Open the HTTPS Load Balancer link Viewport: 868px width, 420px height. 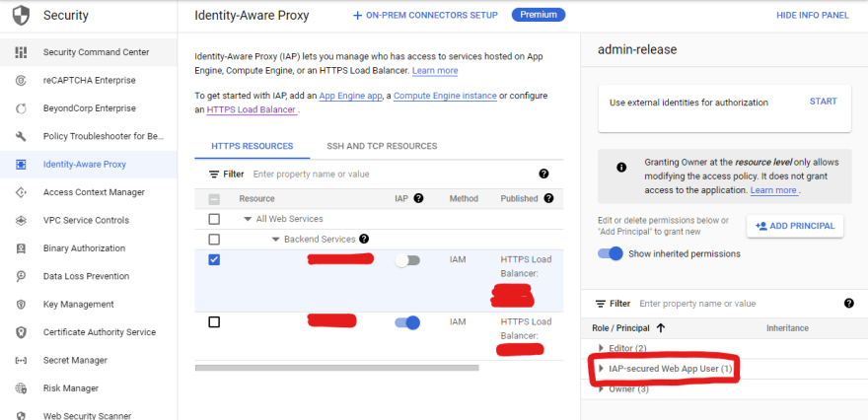pyautogui.click(x=252, y=109)
